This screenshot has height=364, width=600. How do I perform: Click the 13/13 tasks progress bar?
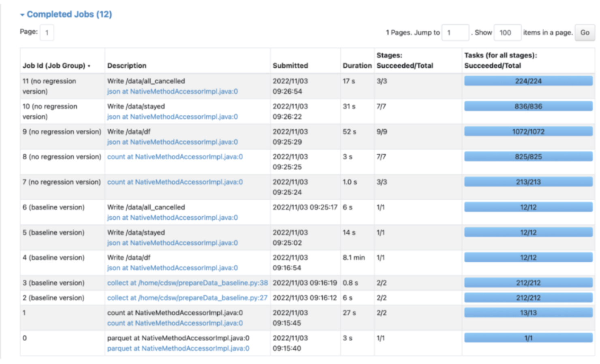click(528, 313)
